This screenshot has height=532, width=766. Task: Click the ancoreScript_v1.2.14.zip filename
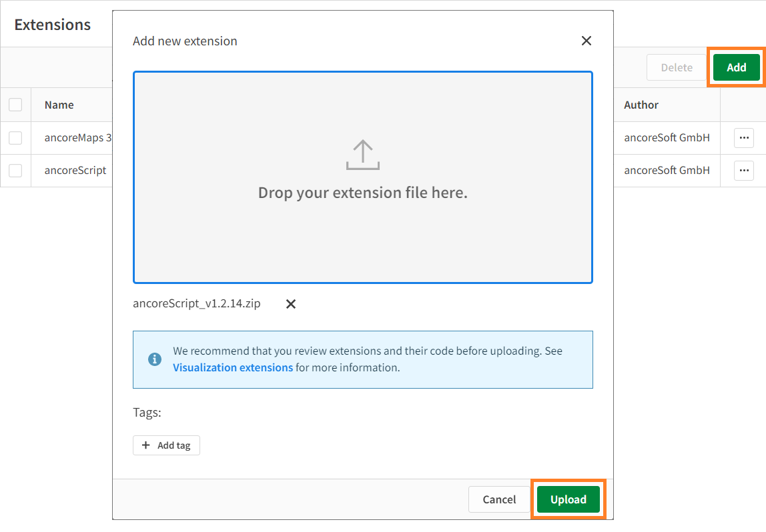point(196,303)
